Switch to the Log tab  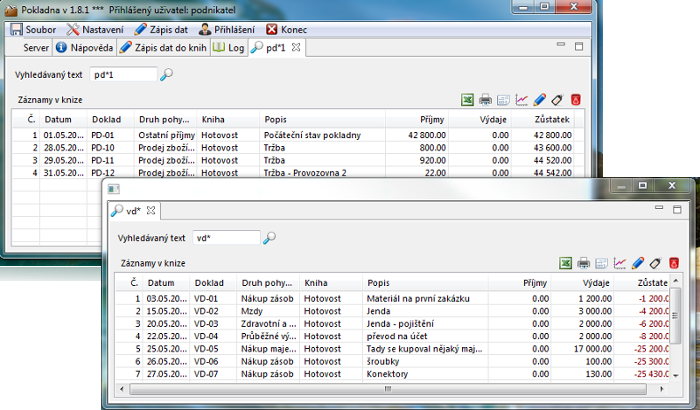coord(228,47)
